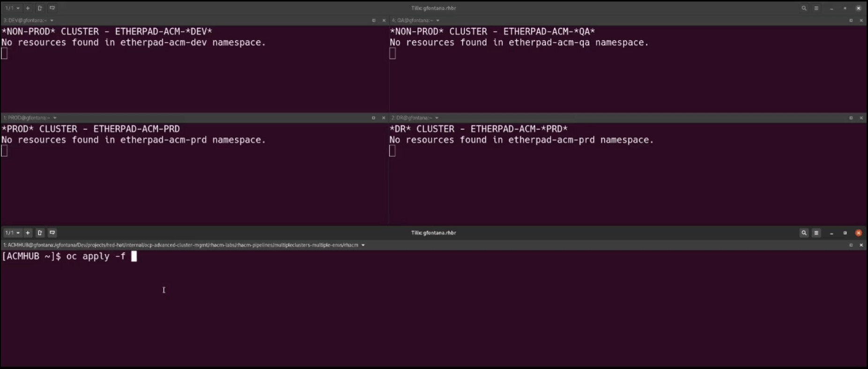
Task: Click add terminal down icon in bottom window
Action: coord(52,233)
